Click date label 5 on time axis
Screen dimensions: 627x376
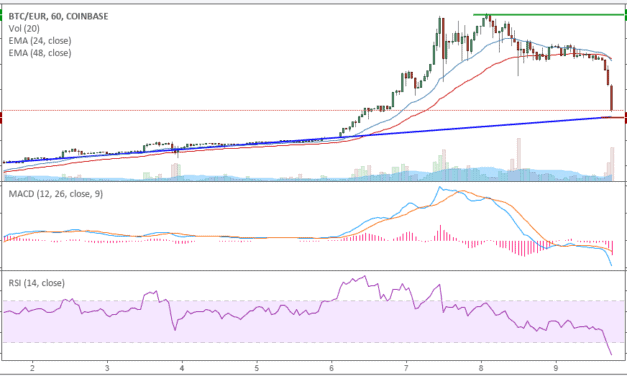click(x=257, y=368)
